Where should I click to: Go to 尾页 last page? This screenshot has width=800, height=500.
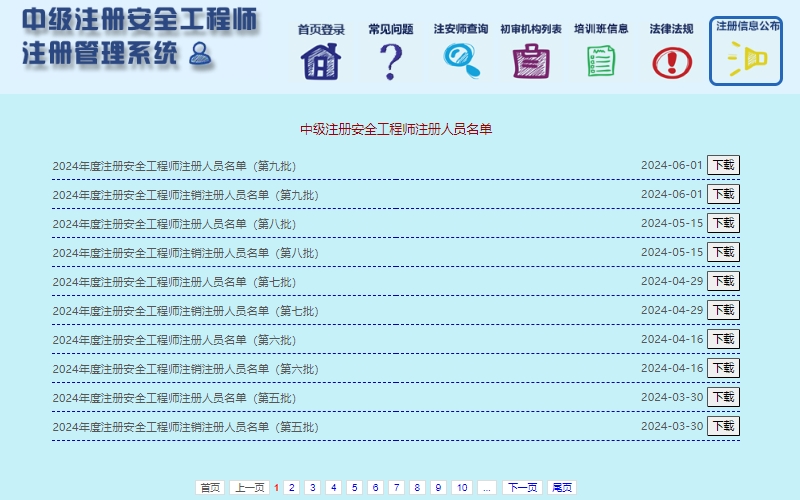pyautogui.click(x=563, y=488)
